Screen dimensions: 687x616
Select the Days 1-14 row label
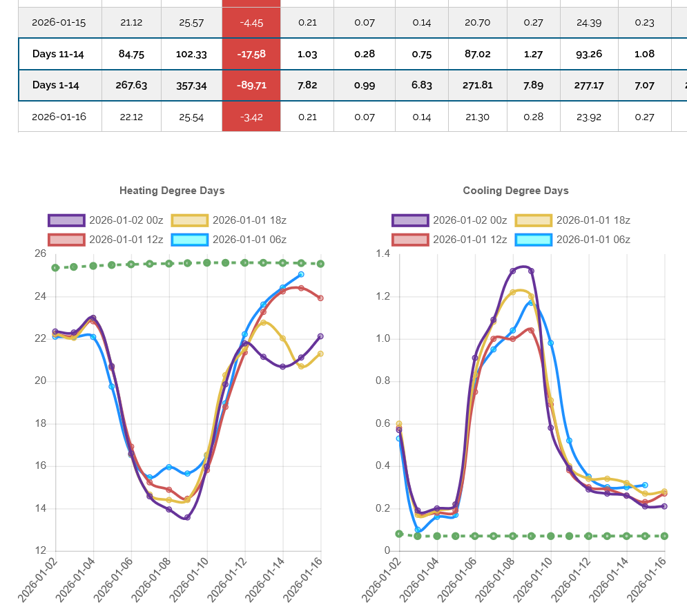click(58, 85)
